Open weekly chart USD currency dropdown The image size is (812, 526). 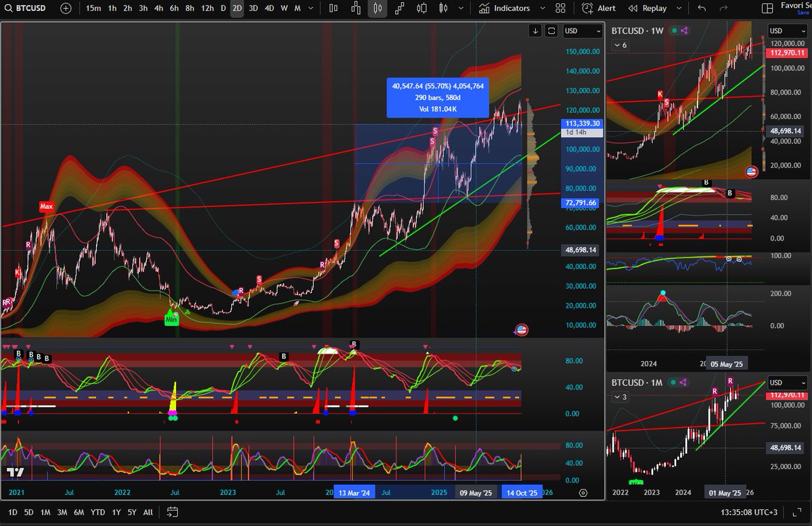[x=788, y=30]
